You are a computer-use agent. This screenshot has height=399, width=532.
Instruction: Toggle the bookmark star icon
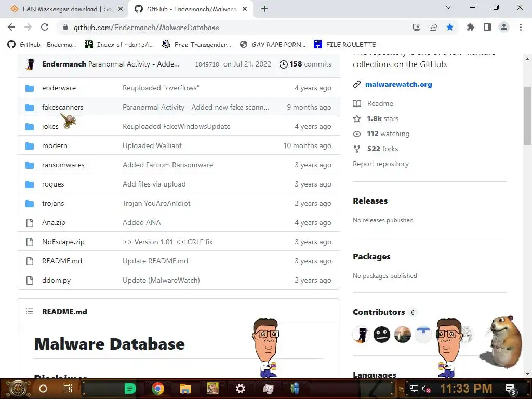[x=450, y=27]
